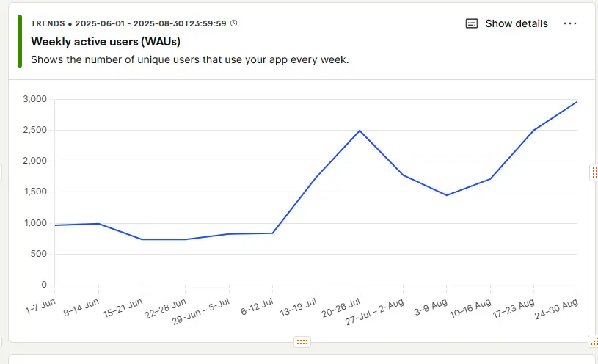
Task: Click the bottom-right corner resize handle
Action: (x=594, y=341)
